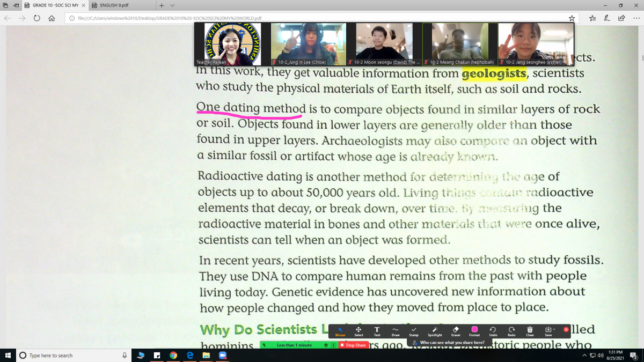Select the Eraser tool
Viewport: 644px width, 362px height.
(456, 331)
